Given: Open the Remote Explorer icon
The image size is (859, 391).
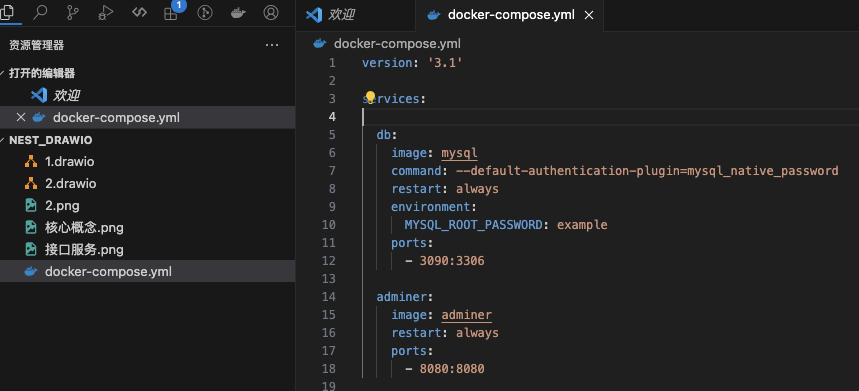Looking at the screenshot, I should [139, 12].
